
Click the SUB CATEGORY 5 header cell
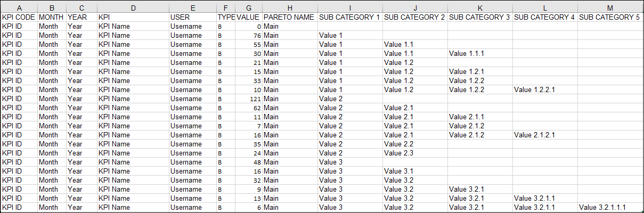tap(610, 17)
